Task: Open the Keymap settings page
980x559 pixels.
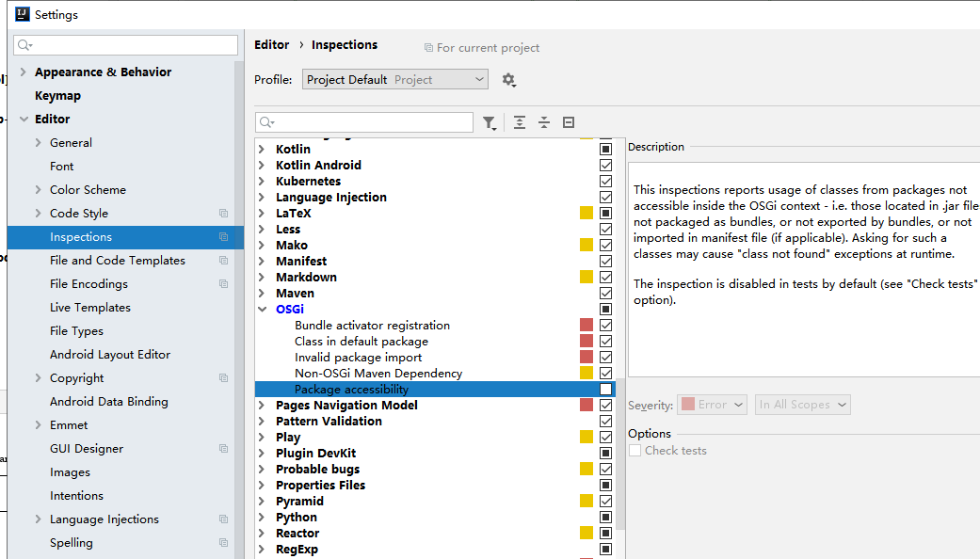Action: 57,96
